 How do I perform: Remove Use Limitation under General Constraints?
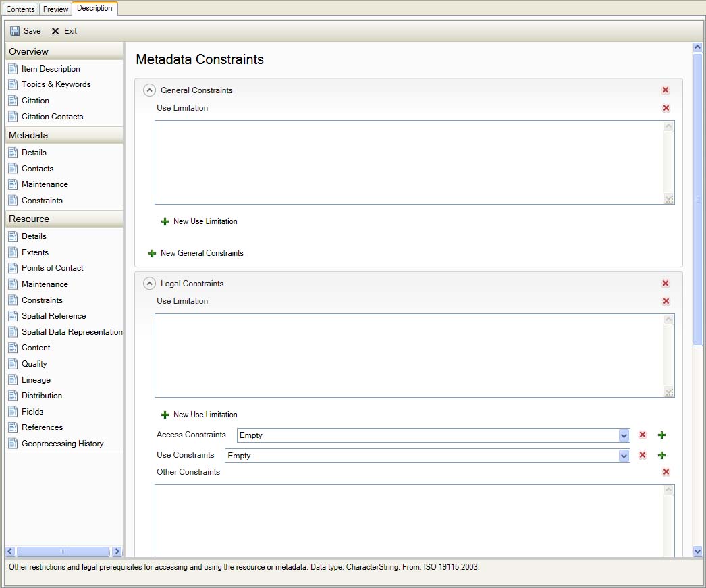coord(666,108)
